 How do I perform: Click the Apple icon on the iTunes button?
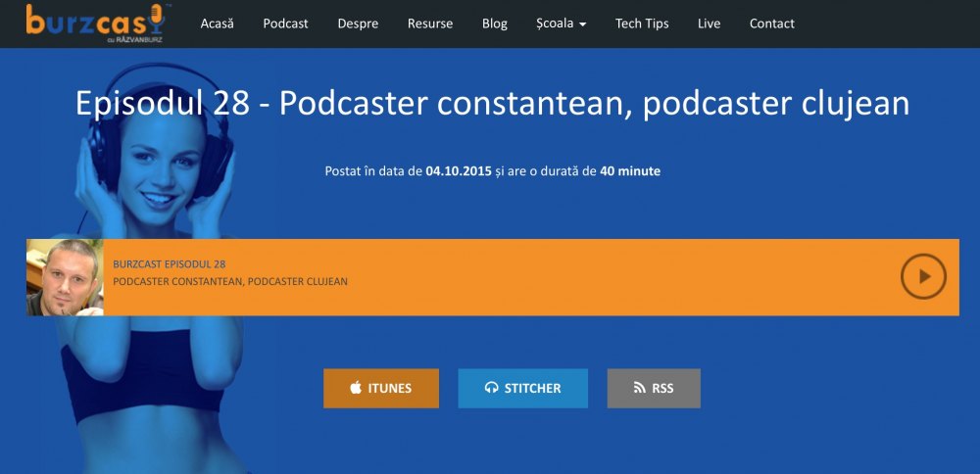coord(356,388)
